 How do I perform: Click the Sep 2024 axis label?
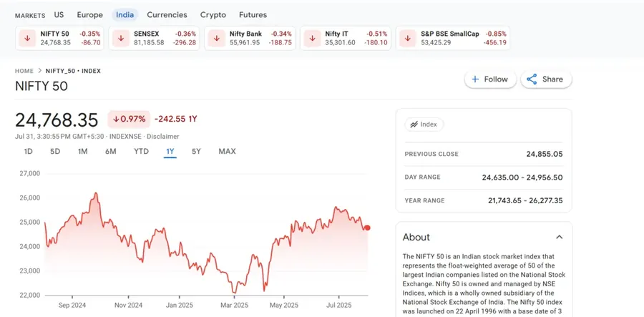[72, 306]
